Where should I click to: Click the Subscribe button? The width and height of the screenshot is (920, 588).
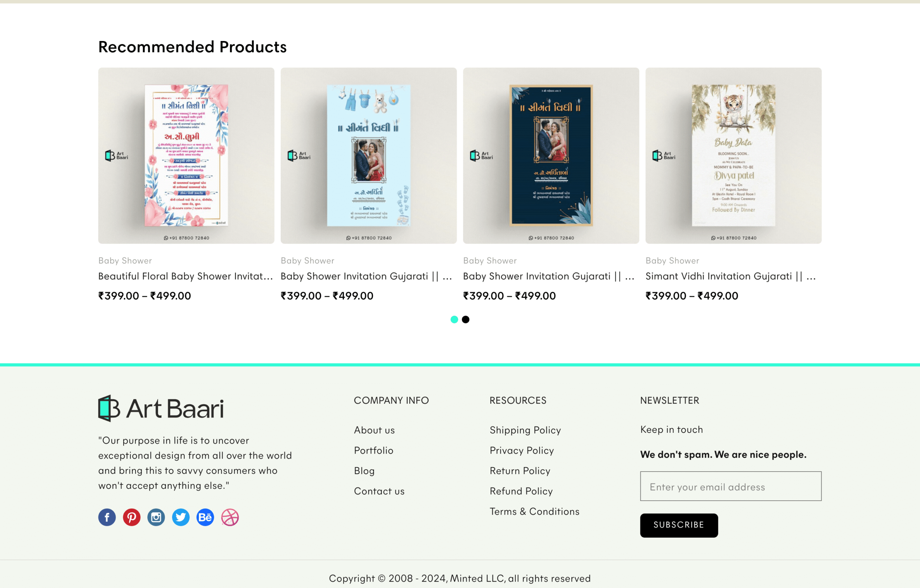point(679,525)
